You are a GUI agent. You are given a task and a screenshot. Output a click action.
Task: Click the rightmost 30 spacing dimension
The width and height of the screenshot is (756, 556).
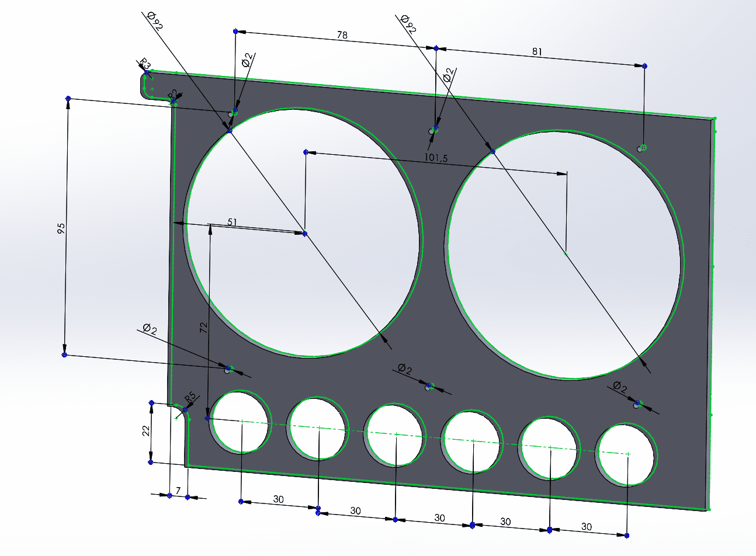pos(587,527)
